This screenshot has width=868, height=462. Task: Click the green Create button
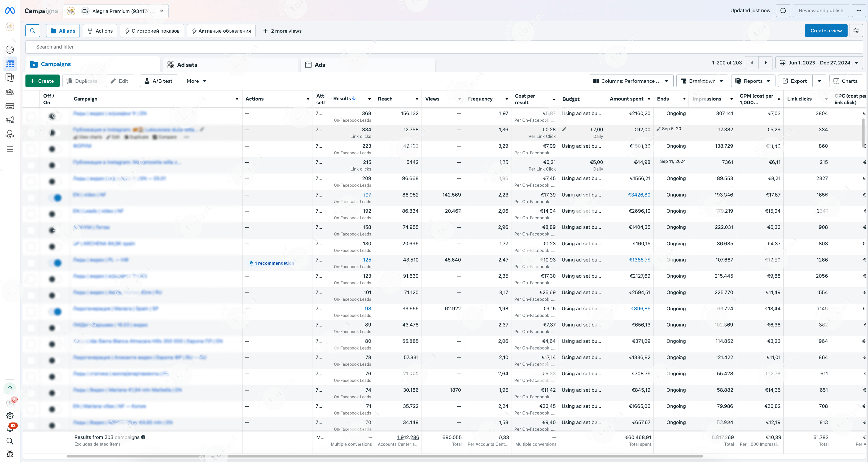(x=42, y=81)
